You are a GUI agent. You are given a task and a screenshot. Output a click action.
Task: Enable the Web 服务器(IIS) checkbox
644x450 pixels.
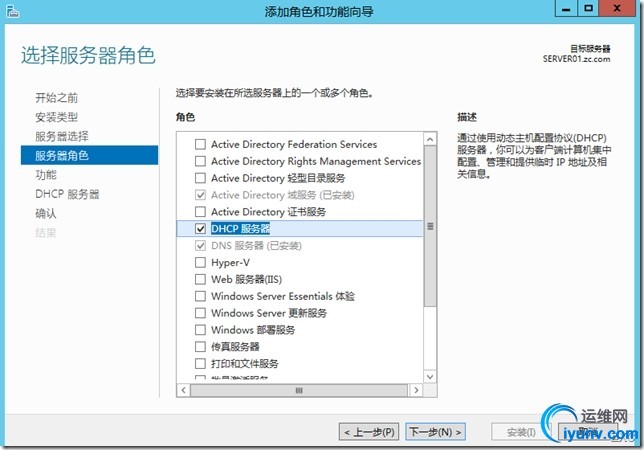(200, 279)
